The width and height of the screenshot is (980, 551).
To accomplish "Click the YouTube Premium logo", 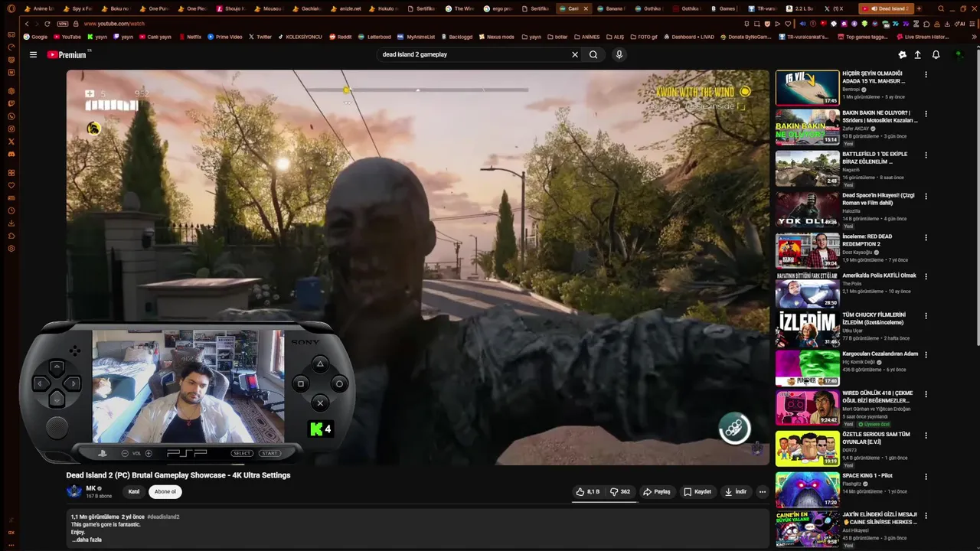I will pos(67,54).
